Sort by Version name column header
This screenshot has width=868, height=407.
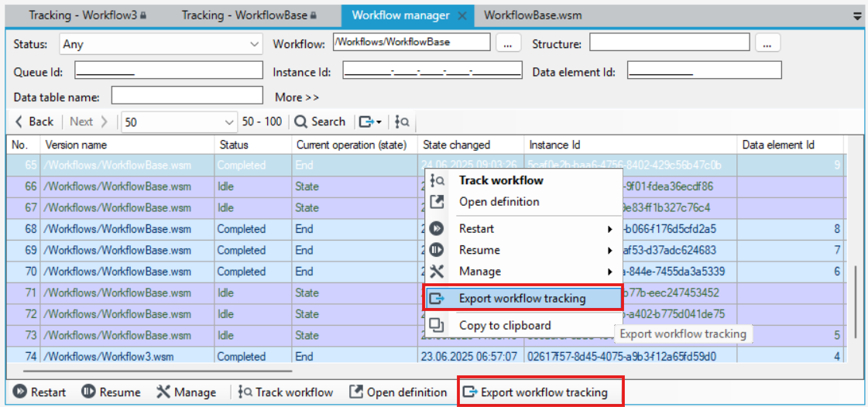point(127,145)
